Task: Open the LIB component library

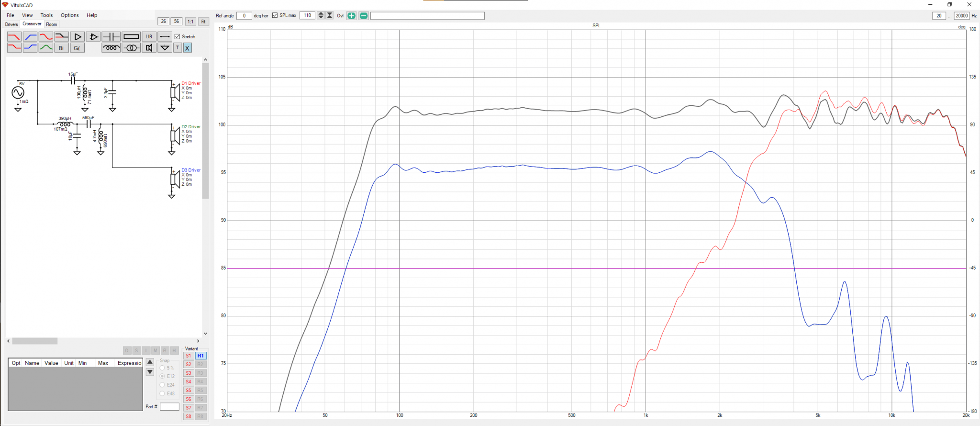Action: pyautogui.click(x=149, y=36)
